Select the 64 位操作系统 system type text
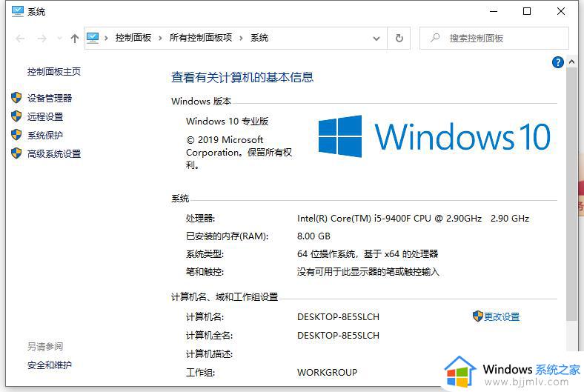Viewport: 584px width, 392px height. (x=368, y=254)
